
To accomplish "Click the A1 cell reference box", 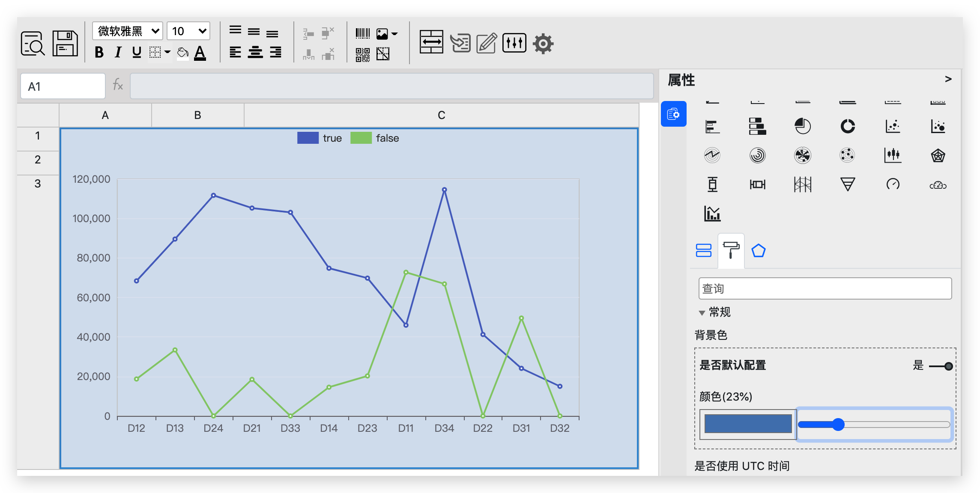I will click(x=63, y=86).
